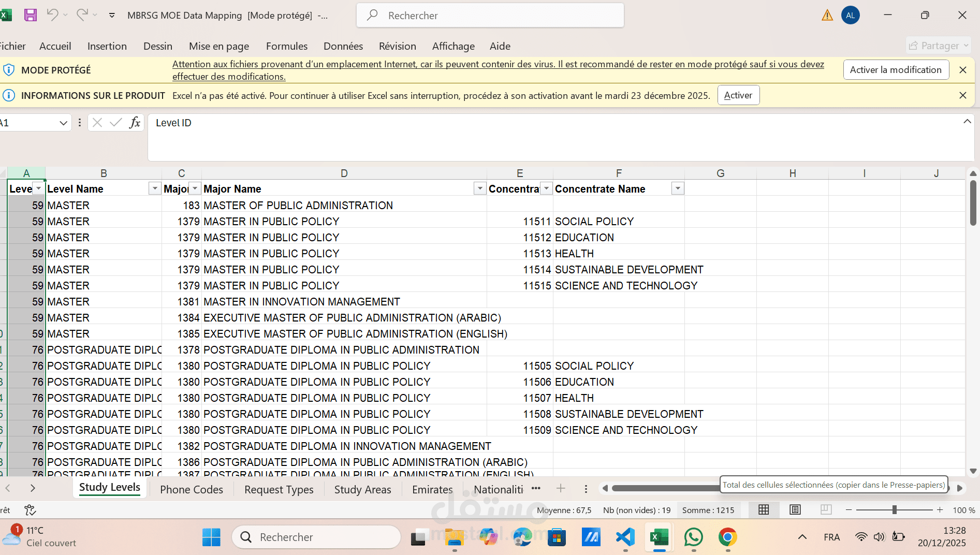Click the horizontal scrollbar thumb
The width and height of the screenshot is (980, 555).
click(x=665, y=488)
